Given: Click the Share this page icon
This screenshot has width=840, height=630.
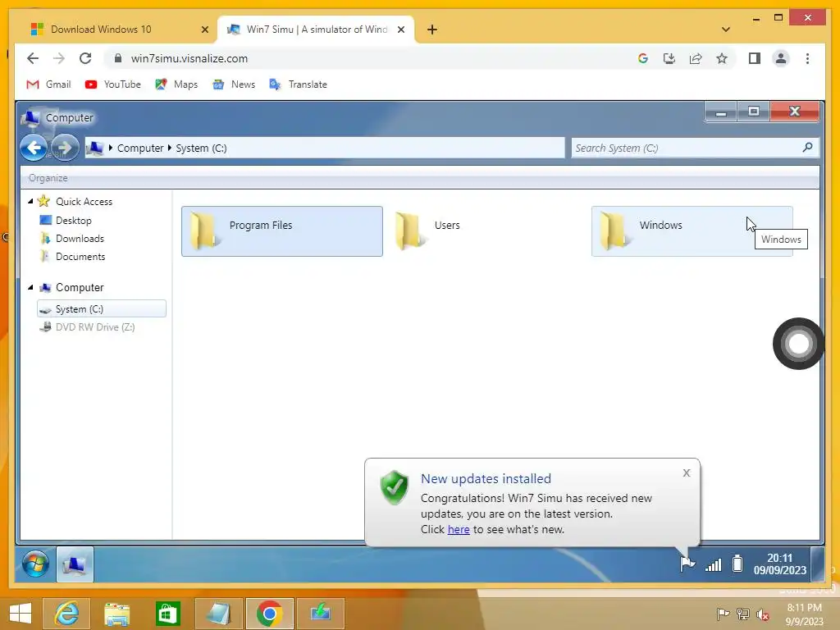Looking at the screenshot, I should (696, 58).
